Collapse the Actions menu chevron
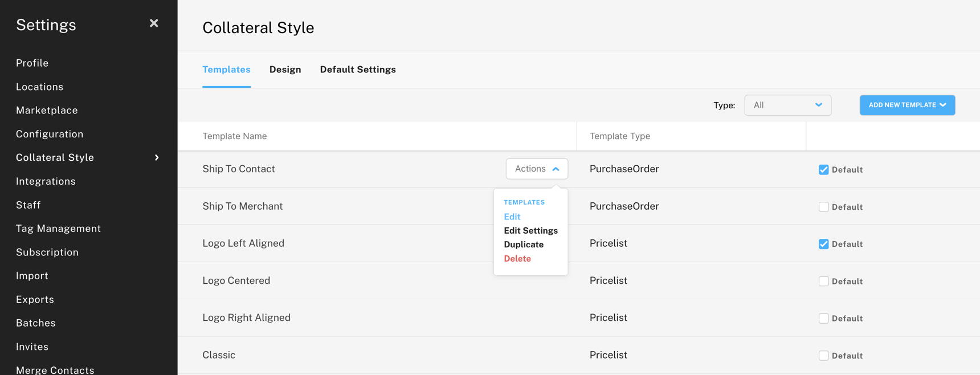 [556, 168]
